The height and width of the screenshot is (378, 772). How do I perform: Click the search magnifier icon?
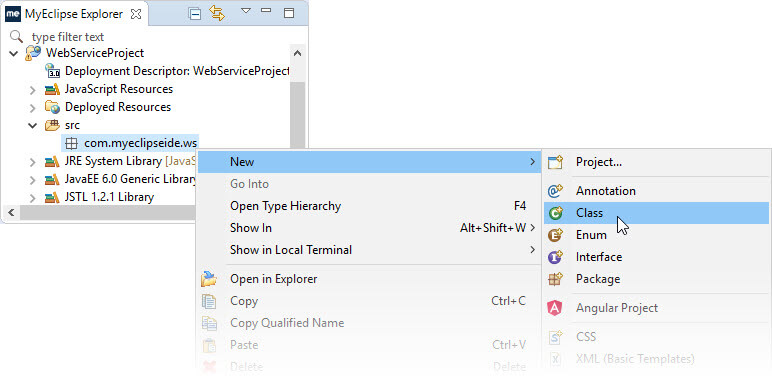16,36
